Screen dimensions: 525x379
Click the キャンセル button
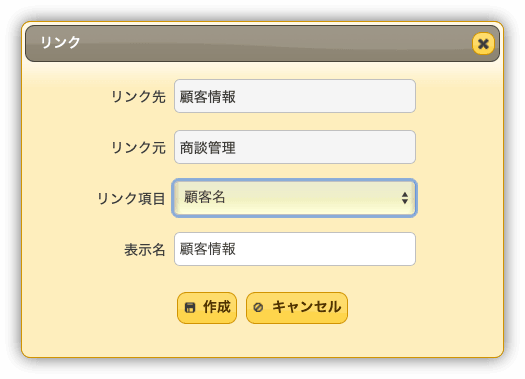click(x=297, y=308)
